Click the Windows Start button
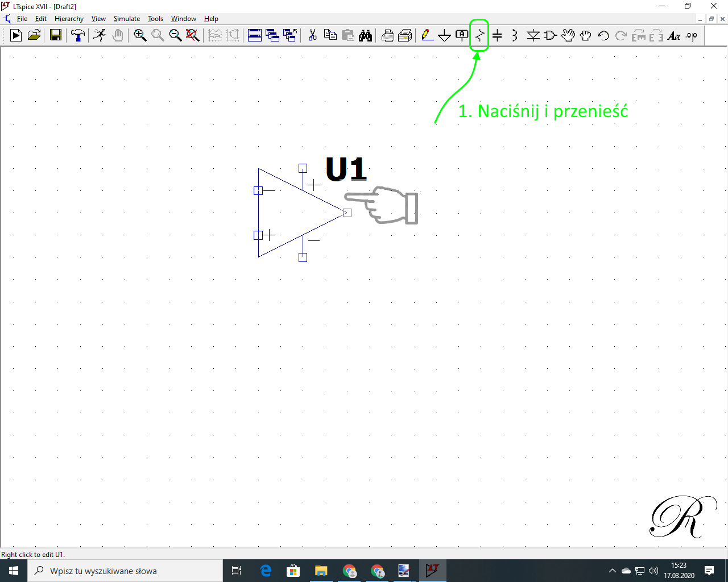The width and height of the screenshot is (728, 582). (14, 571)
